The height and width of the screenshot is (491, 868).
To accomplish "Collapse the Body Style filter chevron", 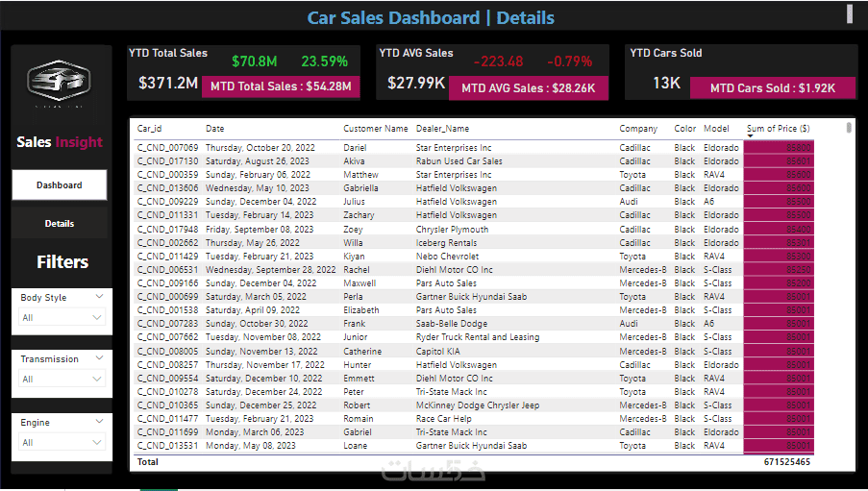I will pos(99,297).
